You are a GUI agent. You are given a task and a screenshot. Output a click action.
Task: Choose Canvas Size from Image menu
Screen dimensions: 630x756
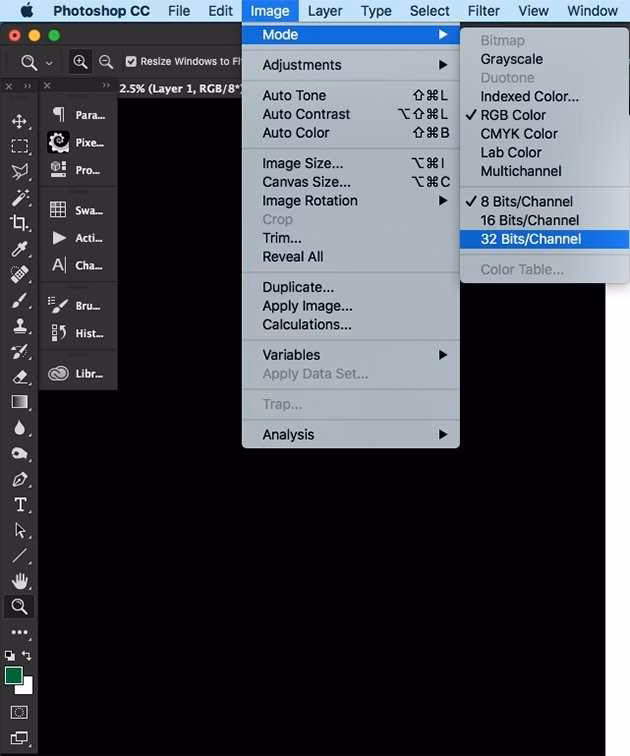(306, 182)
